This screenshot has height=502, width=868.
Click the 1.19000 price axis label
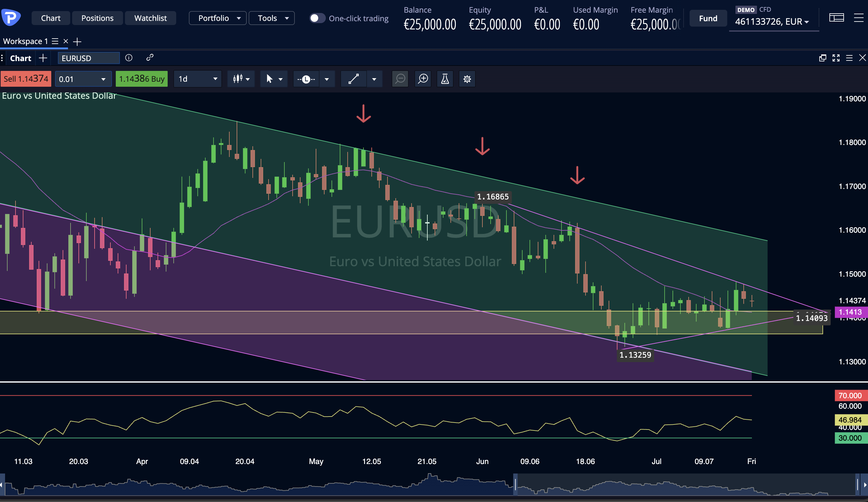click(852, 98)
